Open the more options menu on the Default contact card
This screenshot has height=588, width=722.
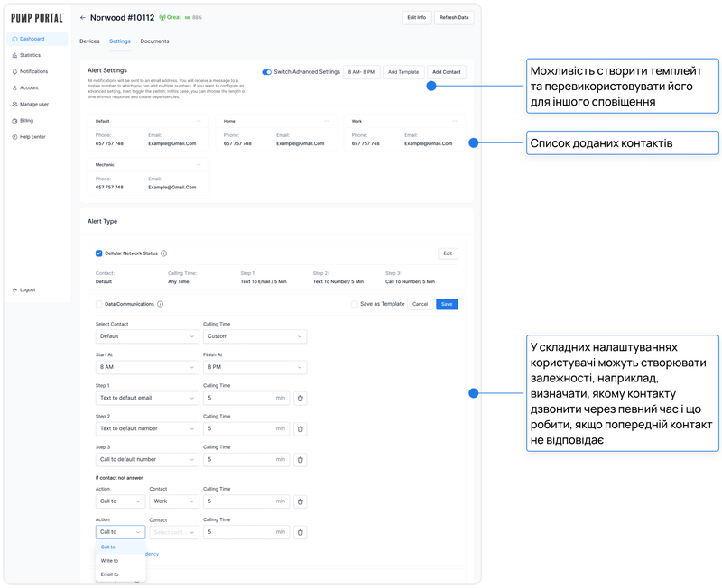199,121
